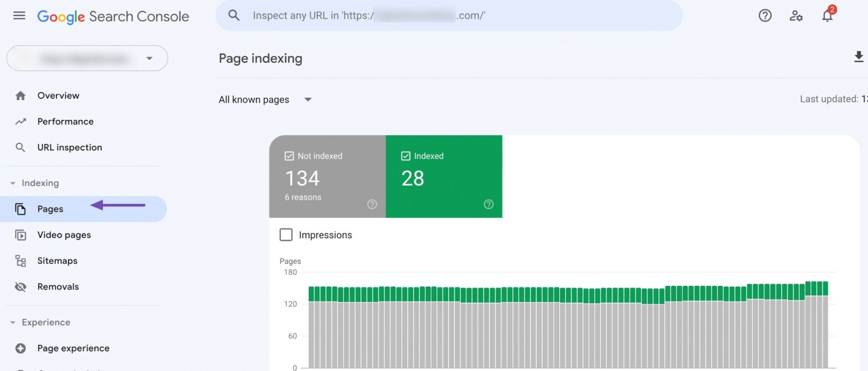Open the All known pages dropdown
Screen dimensions: 868x371
tap(265, 99)
